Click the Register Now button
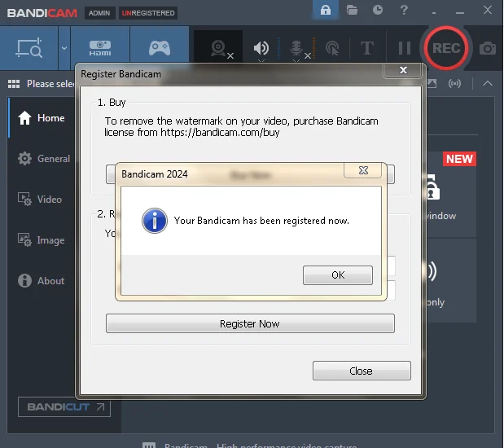 tap(250, 323)
